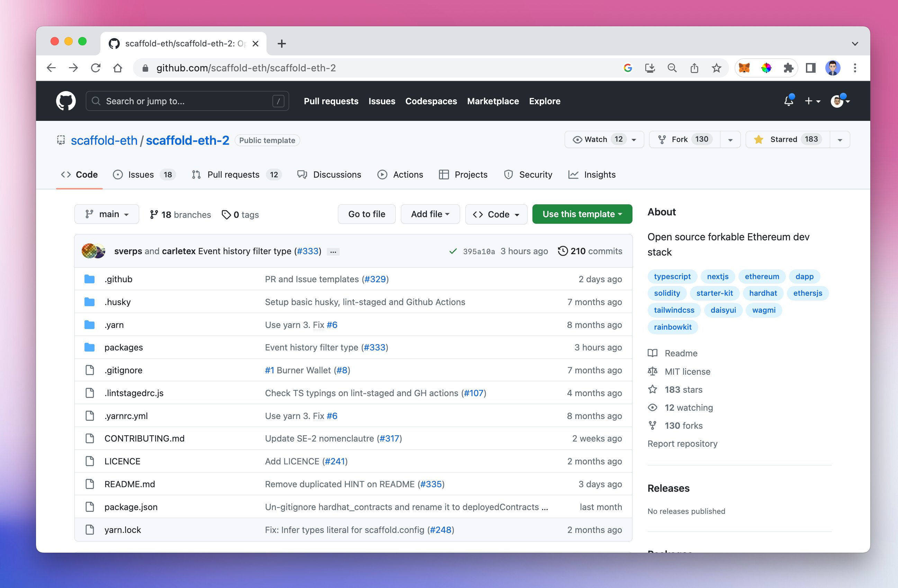
Task: Open the Add file dropdown
Action: point(430,214)
